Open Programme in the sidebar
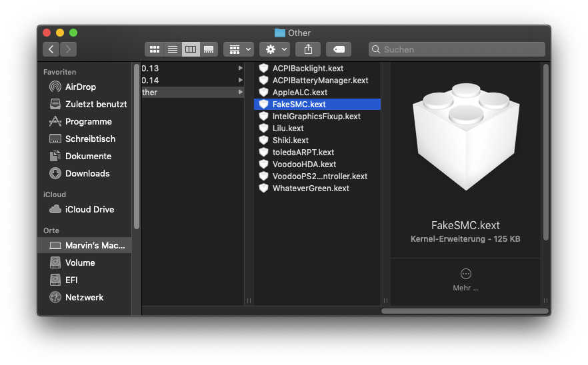 point(85,121)
